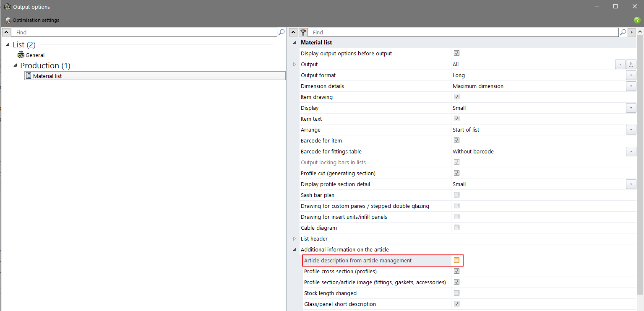Click the filter funnel icon in right panel
The image size is (644, 311).
pyautogui.click(x=303, y=32)
